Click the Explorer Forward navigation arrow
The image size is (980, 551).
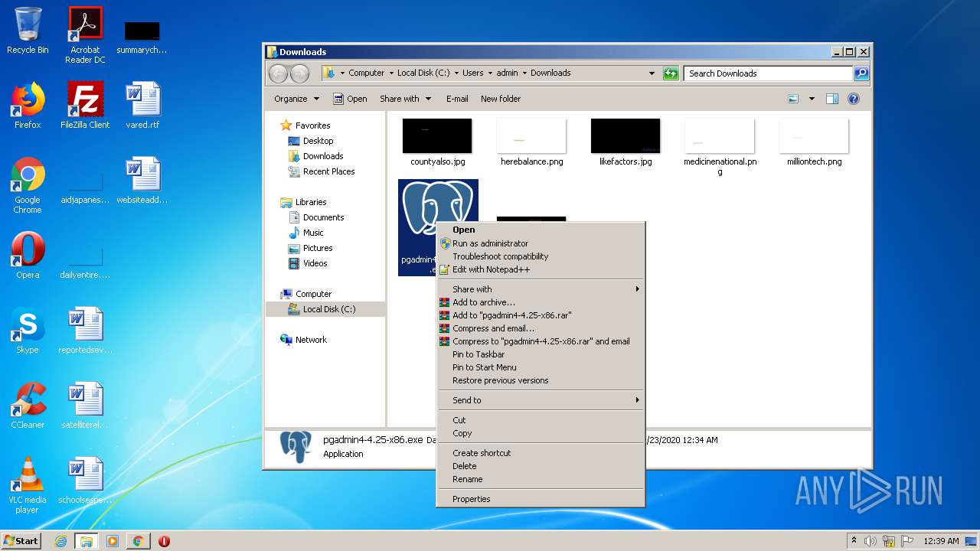[299, 73]
